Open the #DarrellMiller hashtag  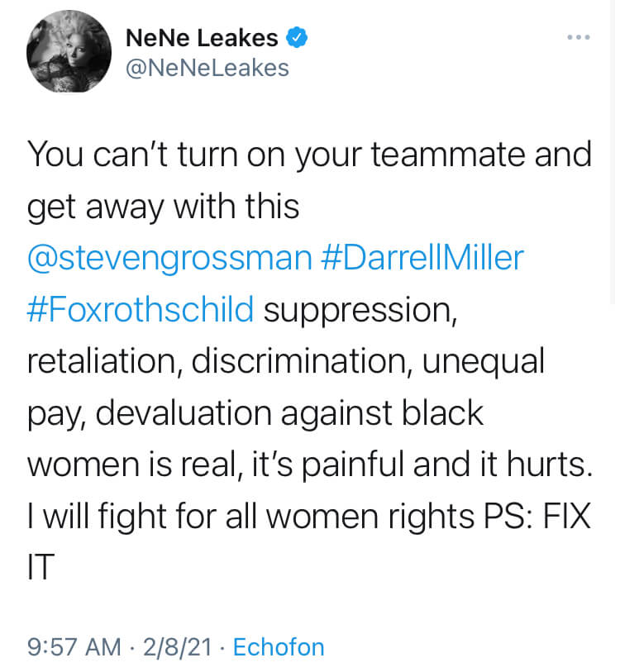tap(422, 257)
